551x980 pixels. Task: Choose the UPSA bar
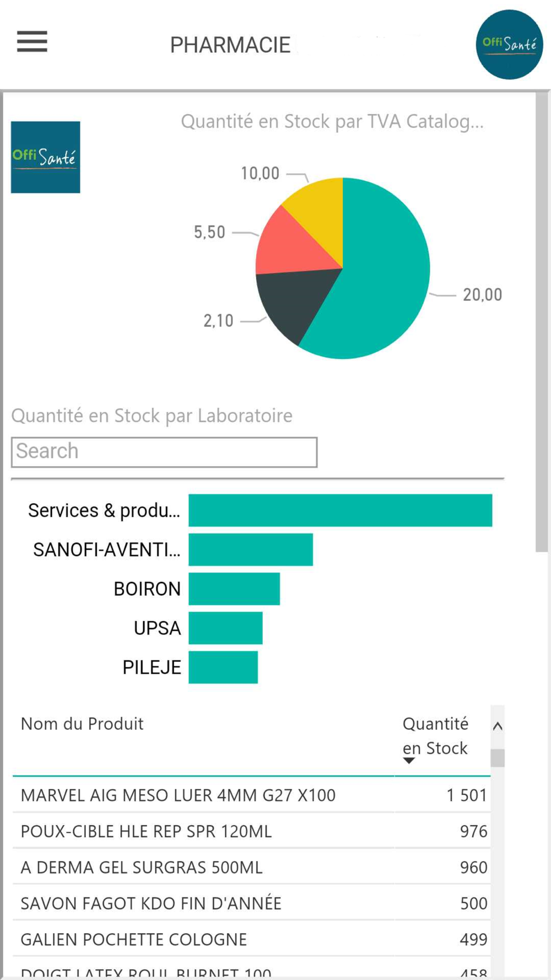click(x=225, y=628)
